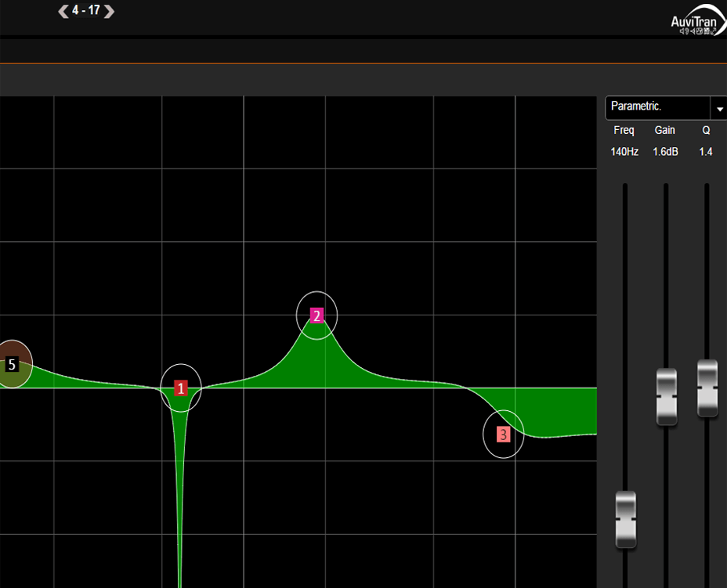
Task: Click the 4 - 17 channel label
Action: pyautogui.click(x=86, y=11)
